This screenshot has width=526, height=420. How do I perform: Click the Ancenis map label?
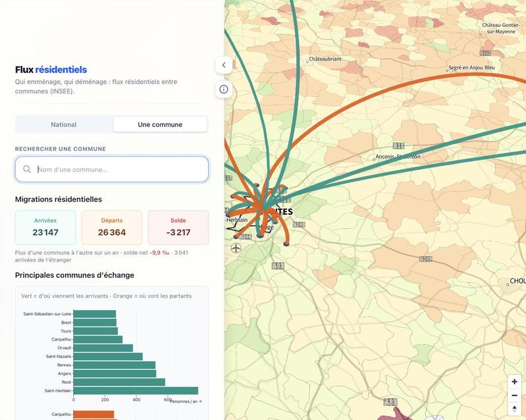tap(398, 157)
